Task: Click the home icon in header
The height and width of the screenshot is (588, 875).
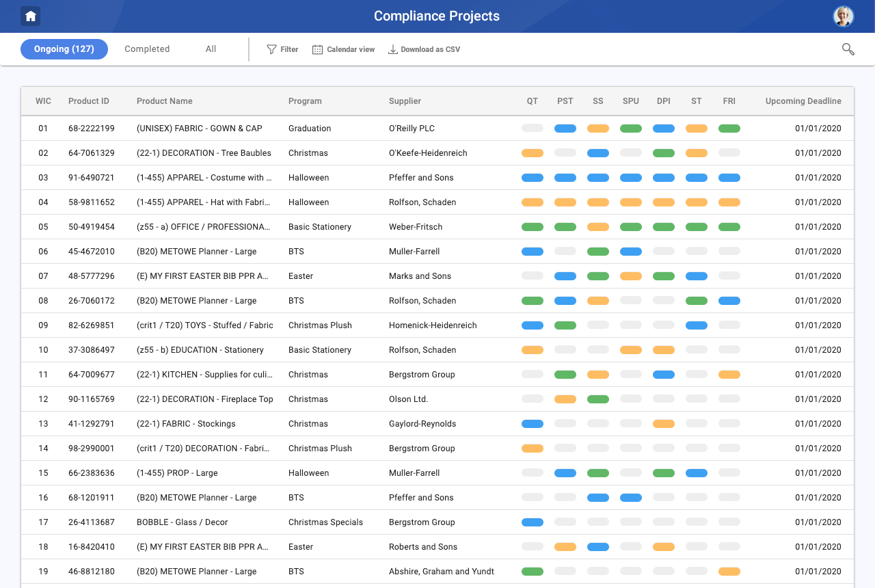Action: [x=30, y=16]
